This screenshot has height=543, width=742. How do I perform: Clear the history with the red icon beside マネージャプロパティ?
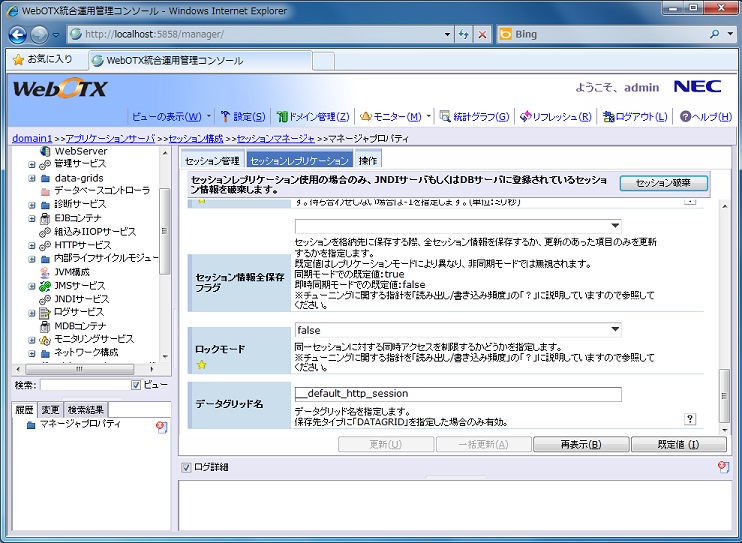coord(161,427)
